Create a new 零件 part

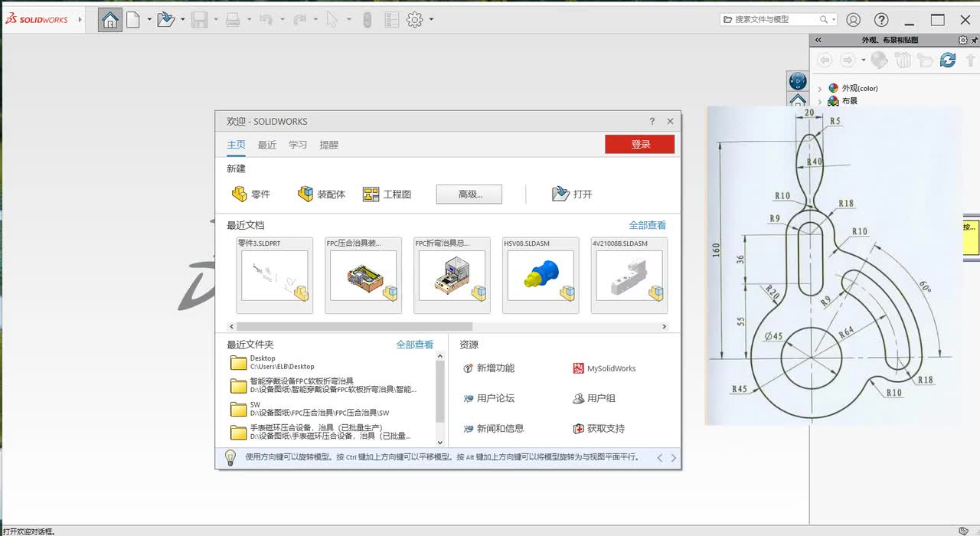coord(251,194)
